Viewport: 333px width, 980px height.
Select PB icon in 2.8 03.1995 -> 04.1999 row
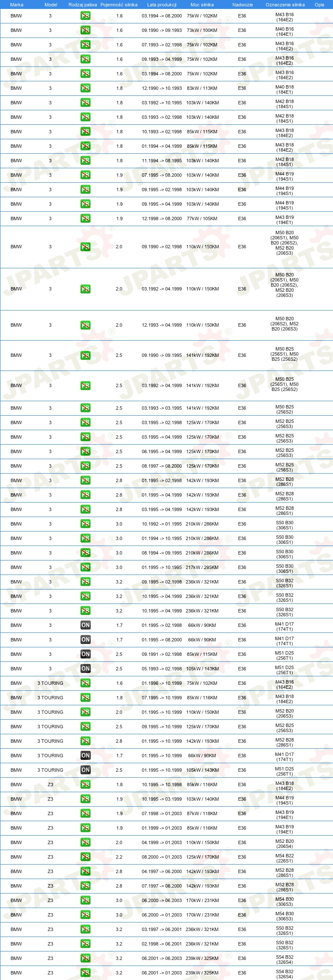(x=85, y=509)
